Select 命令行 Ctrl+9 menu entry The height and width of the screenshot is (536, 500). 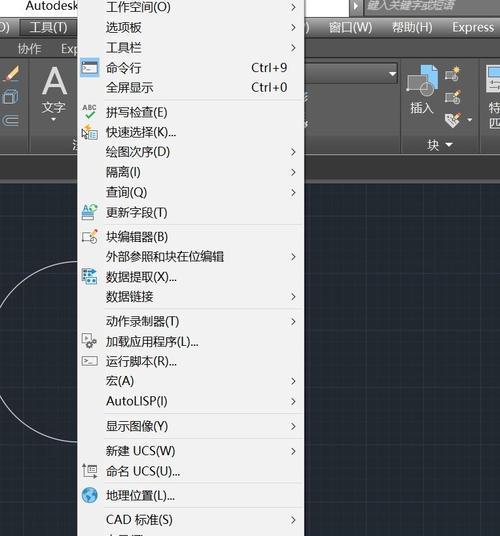[x=191, y=68]
